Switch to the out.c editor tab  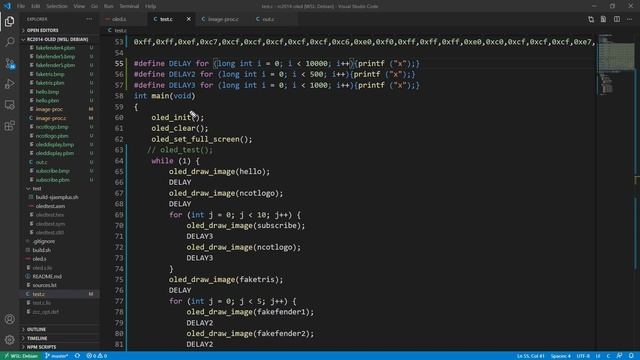click(268, 19)
